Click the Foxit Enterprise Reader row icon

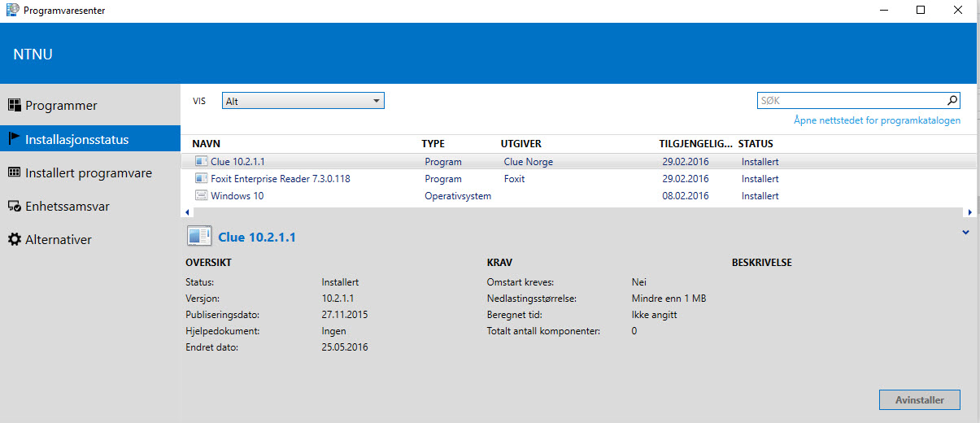pos(201,179)
